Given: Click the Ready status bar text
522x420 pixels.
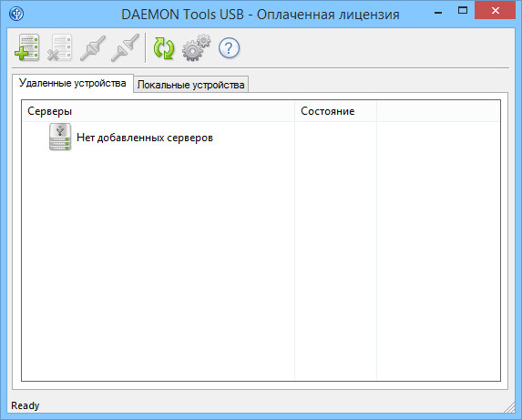Looking at the screenshot, I should (26, 405).
